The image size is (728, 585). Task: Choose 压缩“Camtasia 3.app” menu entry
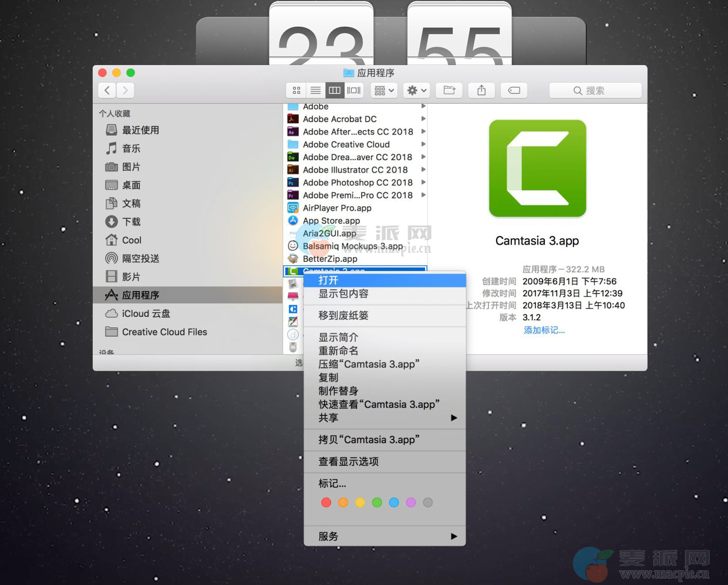[x=385, y=364]
